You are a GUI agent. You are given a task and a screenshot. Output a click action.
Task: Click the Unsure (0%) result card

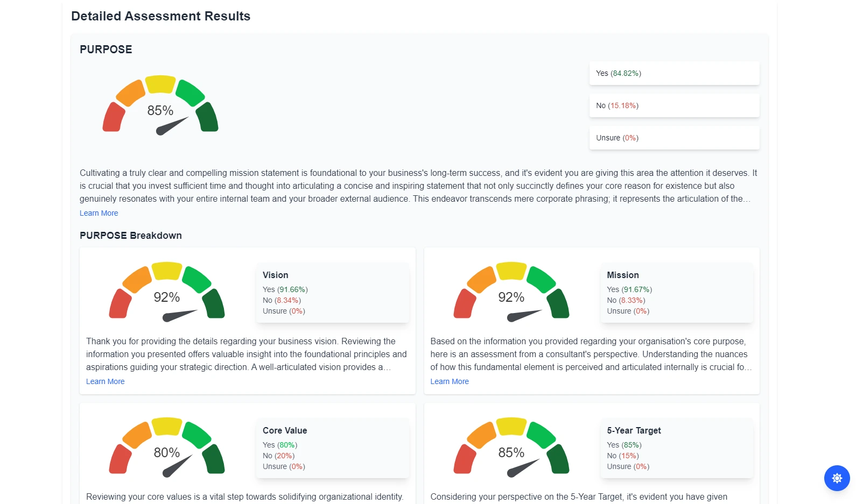pos(673,138)
